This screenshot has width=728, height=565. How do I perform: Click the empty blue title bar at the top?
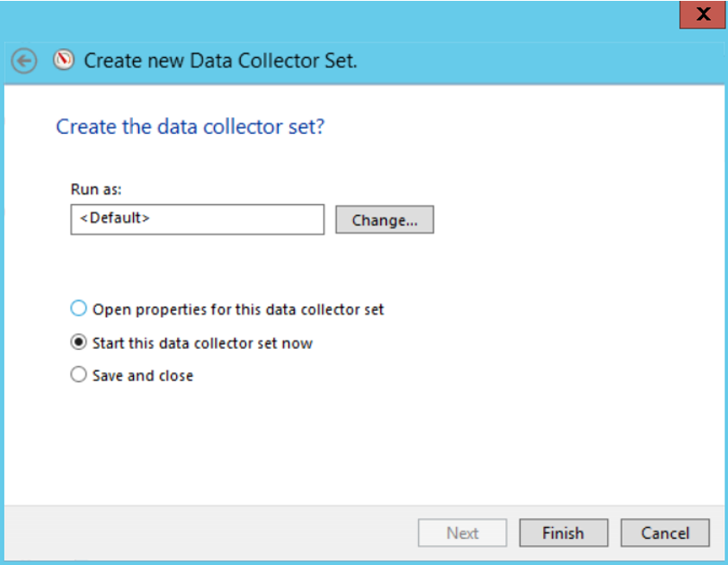click(x=339, y=21)
